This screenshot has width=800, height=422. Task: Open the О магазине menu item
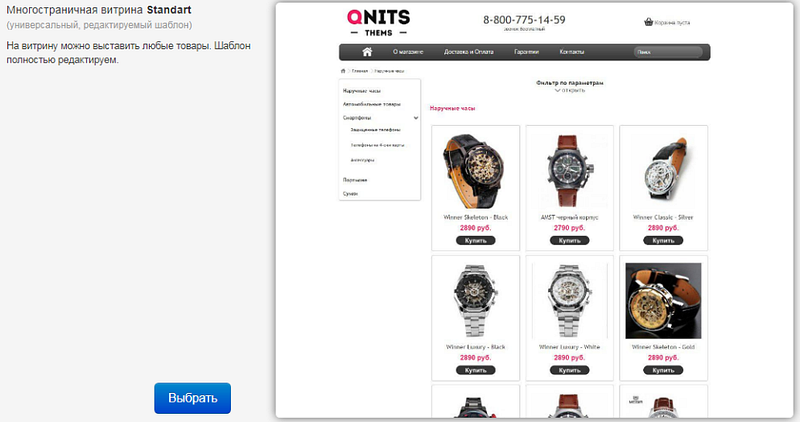click(408, 52)
